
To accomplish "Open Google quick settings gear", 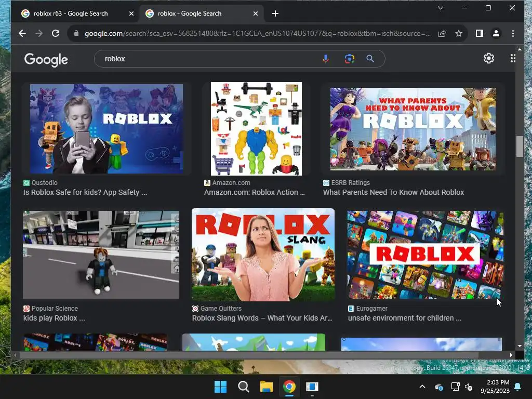I will (488, 58).
